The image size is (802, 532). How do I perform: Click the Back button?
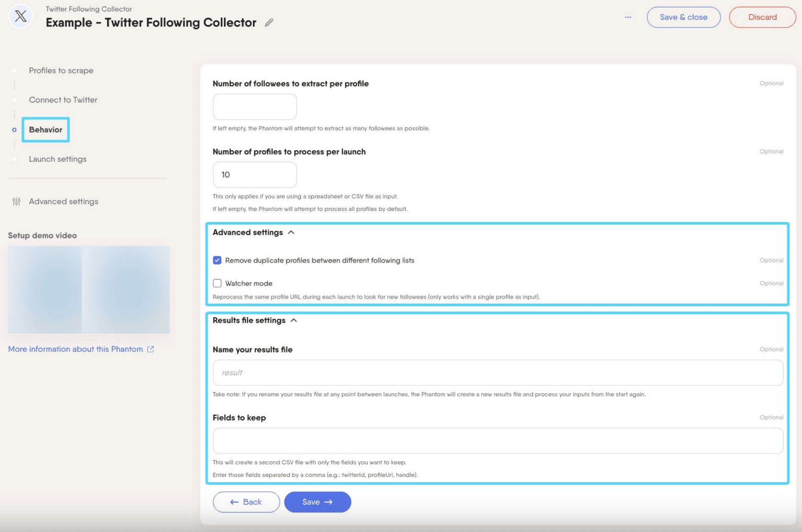pos(246,502)
